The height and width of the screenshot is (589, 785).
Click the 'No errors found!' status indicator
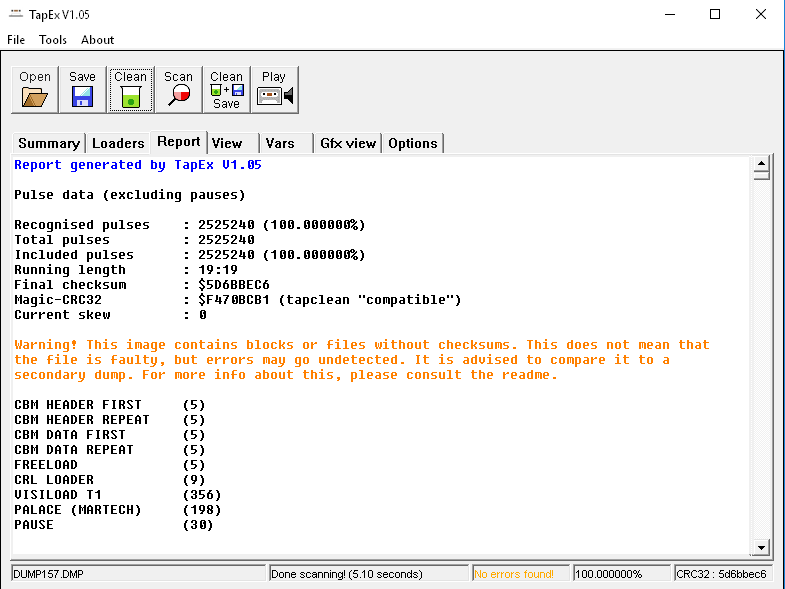pyautogui.click(x=521, y=574)
